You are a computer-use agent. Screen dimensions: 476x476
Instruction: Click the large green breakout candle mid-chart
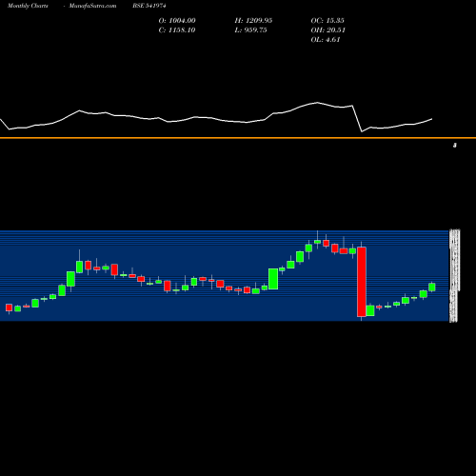(273, 279)
